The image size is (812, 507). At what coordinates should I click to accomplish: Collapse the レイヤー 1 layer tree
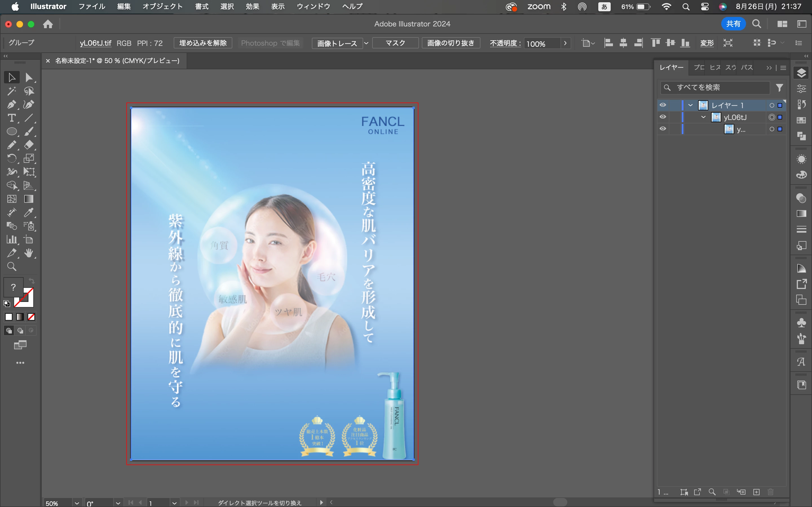point(690,105)
